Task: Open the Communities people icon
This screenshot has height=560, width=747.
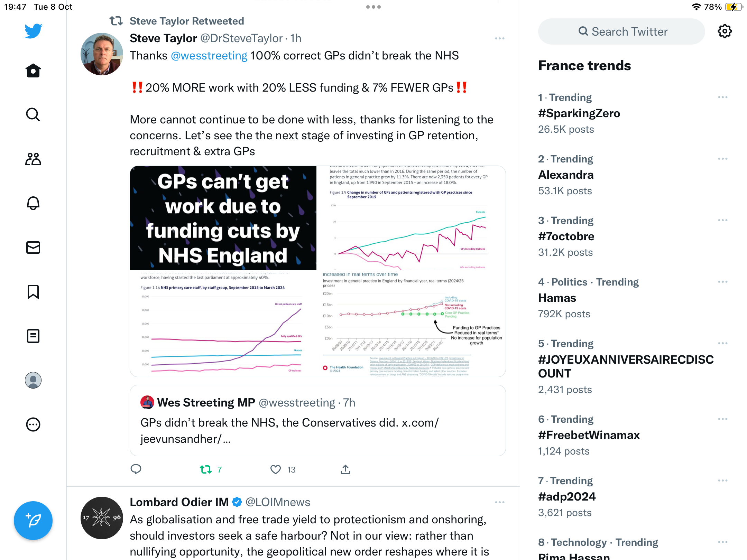Action: click(33, 159)
